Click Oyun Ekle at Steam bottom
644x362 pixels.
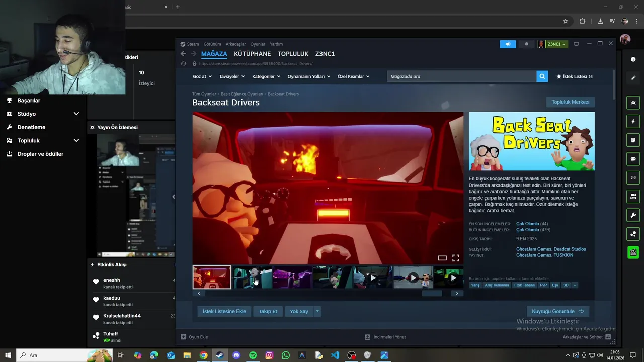[194, 337]
